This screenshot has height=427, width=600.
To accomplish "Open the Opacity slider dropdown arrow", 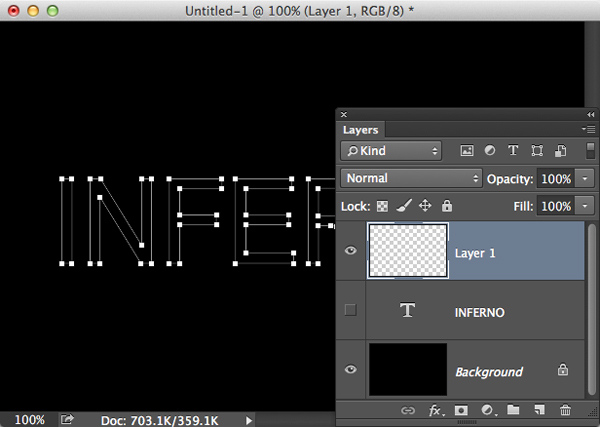I will pyautogui.click(x=585, y=179).
